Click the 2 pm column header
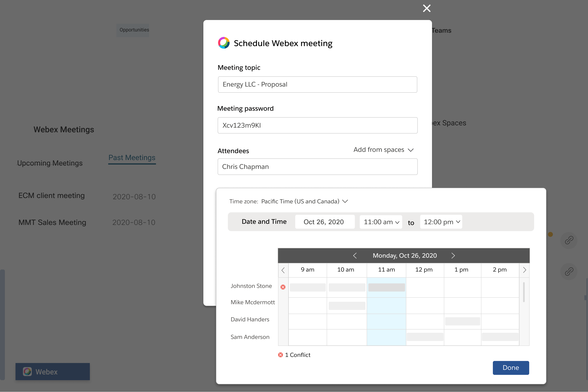Viewport: 588px width, 392px height. click(500, 269)
